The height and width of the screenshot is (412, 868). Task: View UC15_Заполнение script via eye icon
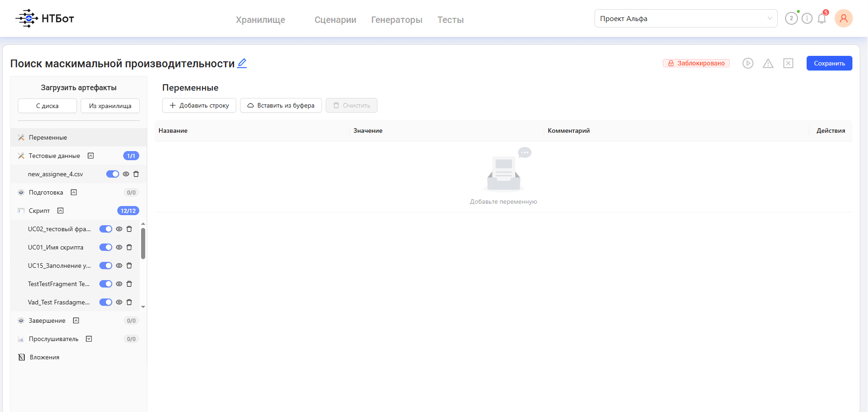tap(119, 266)
